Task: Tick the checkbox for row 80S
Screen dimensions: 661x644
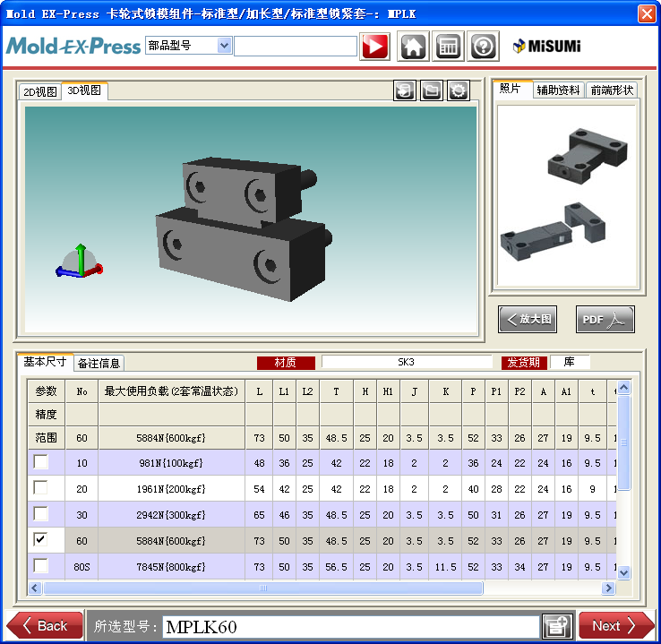Action: pos(40,566)
